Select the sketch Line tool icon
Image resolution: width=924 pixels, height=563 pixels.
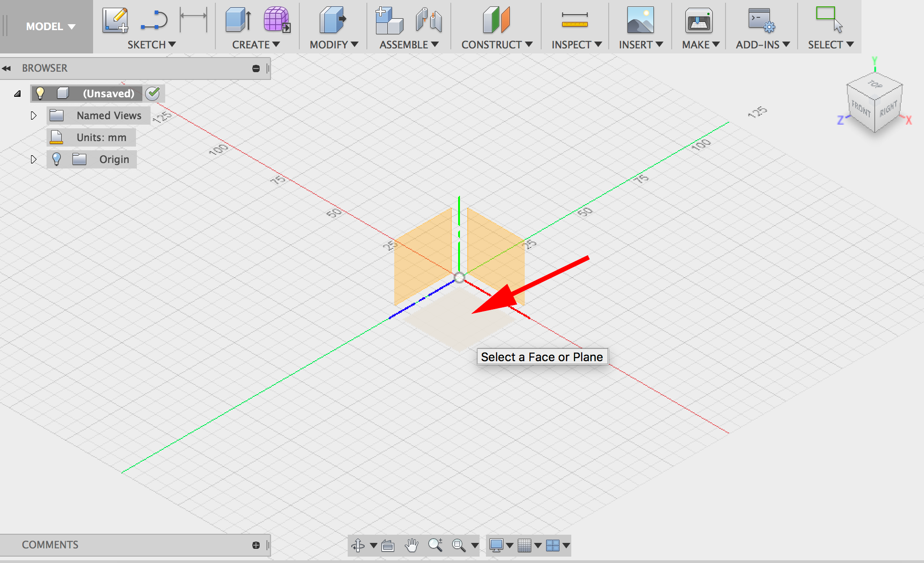click(154, 20)
